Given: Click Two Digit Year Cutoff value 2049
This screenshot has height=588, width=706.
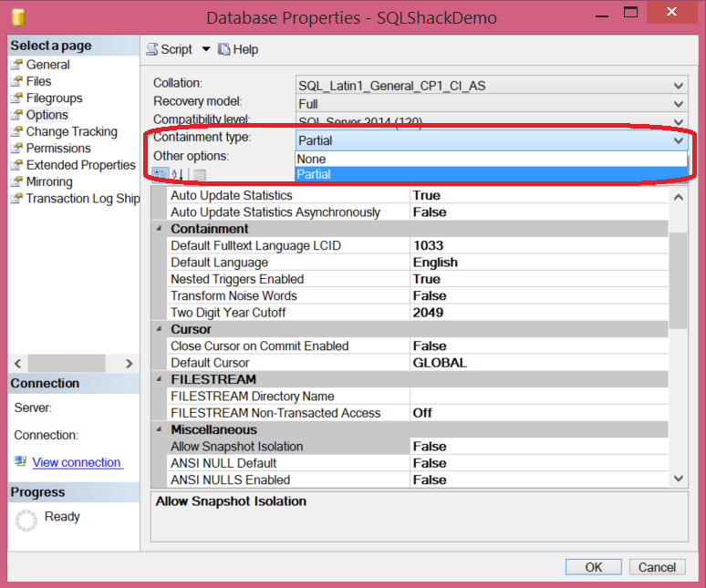Looking at the screenshot, I should click(x=428, y=312).
